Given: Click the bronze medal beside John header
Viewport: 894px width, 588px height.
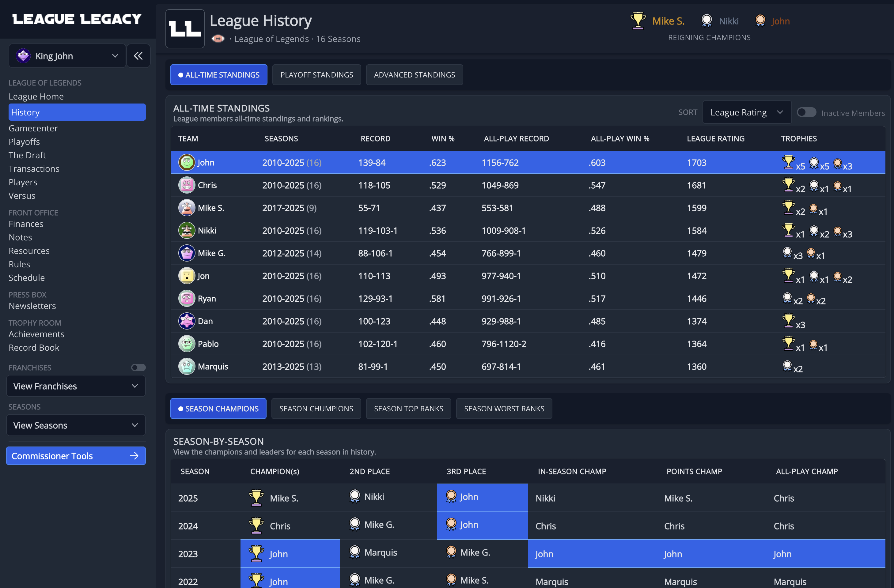Looking at the screenshot, I should click(x=760, y=21).
